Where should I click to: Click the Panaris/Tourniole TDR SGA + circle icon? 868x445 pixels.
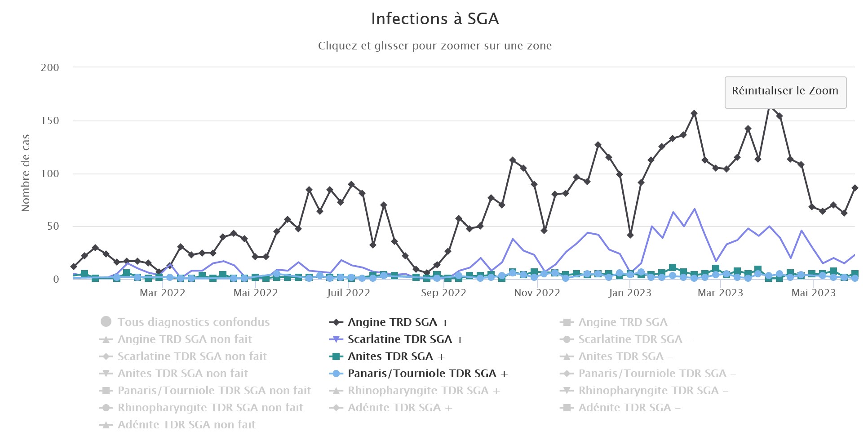(336, 374)
